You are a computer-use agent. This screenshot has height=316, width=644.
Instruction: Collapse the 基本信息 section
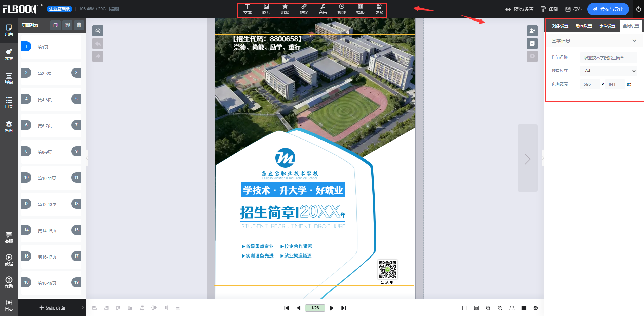[634, 41]
